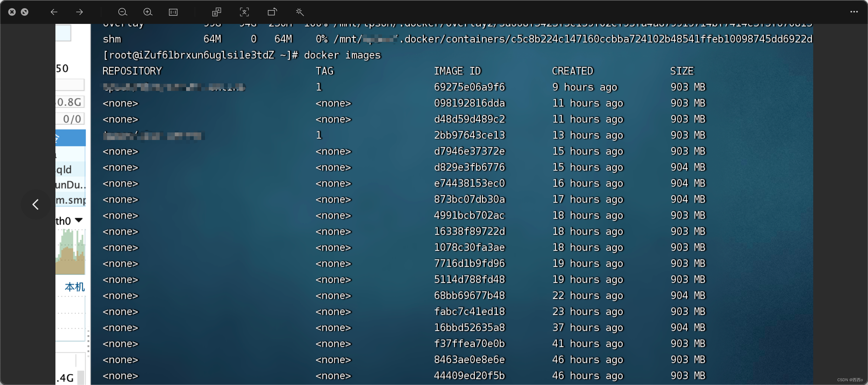Show previous image with left chevron
The image size is (868, 385).
(x=36, y=204)
